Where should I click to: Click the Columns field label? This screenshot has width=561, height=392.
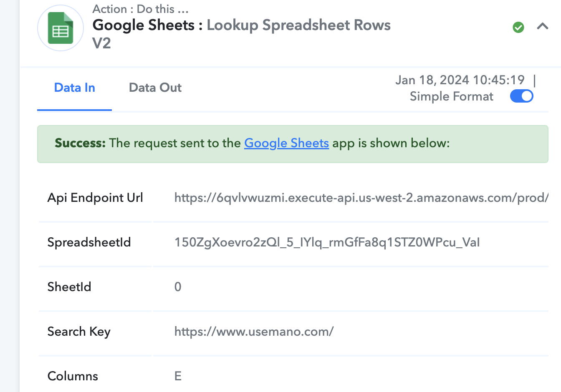(73, 376)
